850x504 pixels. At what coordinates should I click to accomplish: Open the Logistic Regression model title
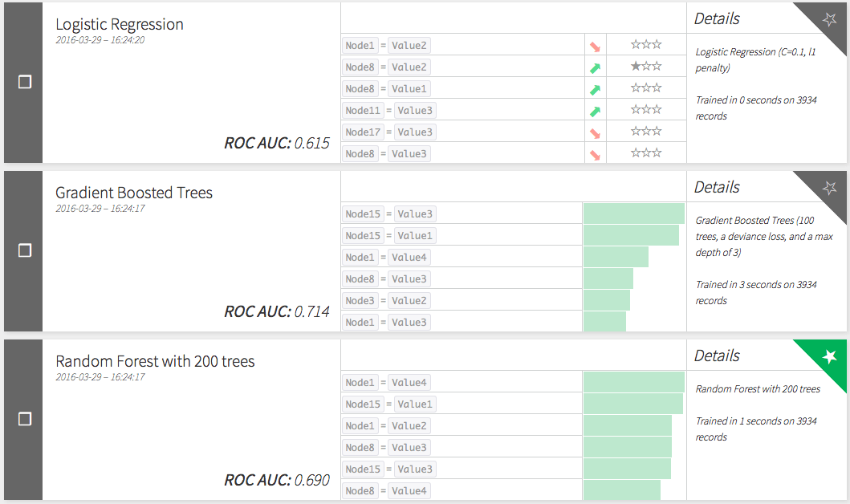pos(120,24)
